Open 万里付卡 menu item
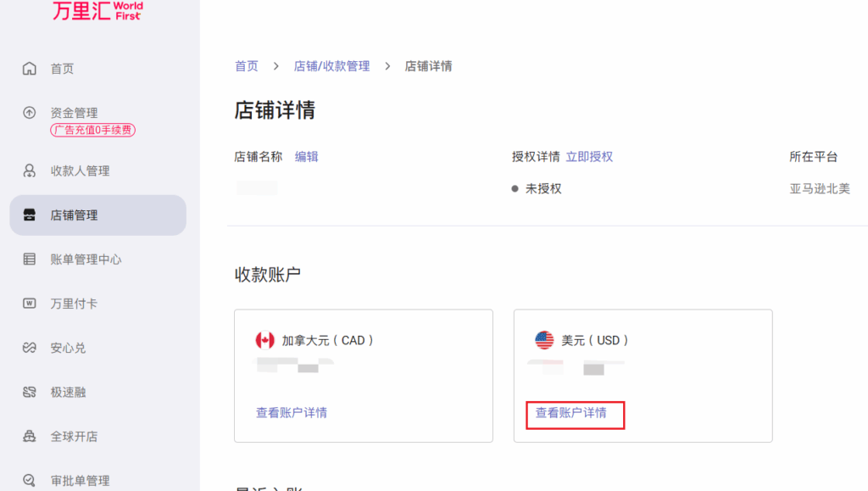 [x=74, y=304]
